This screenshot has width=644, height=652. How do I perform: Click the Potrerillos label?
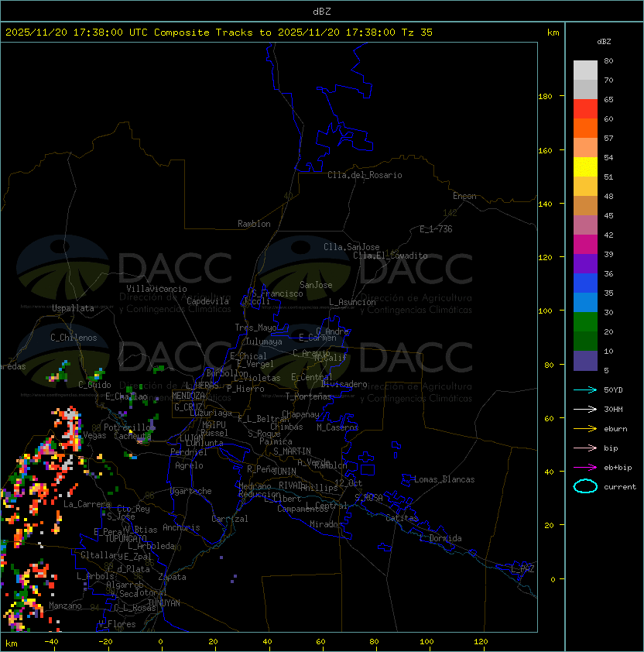[129, 427]
